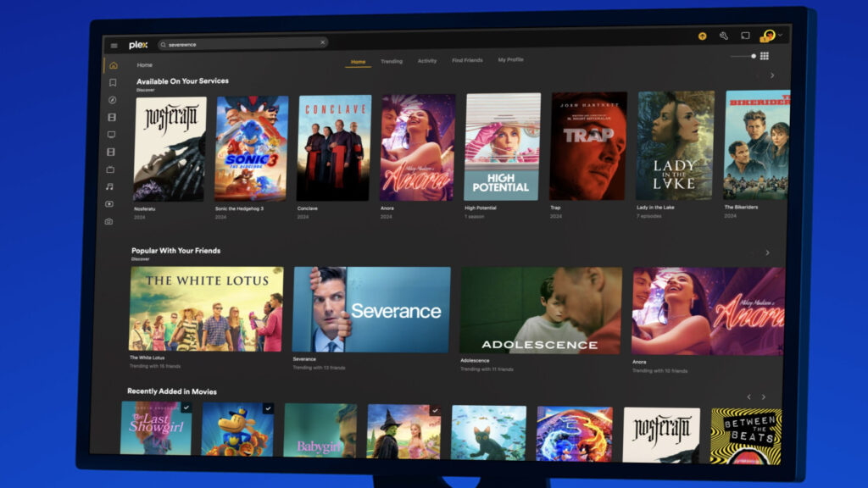Screen dimensions: 868x488
Task: Open the first film-strip Movies icon in sidebar
Action: pyautogui.click(x=112, y=117)
